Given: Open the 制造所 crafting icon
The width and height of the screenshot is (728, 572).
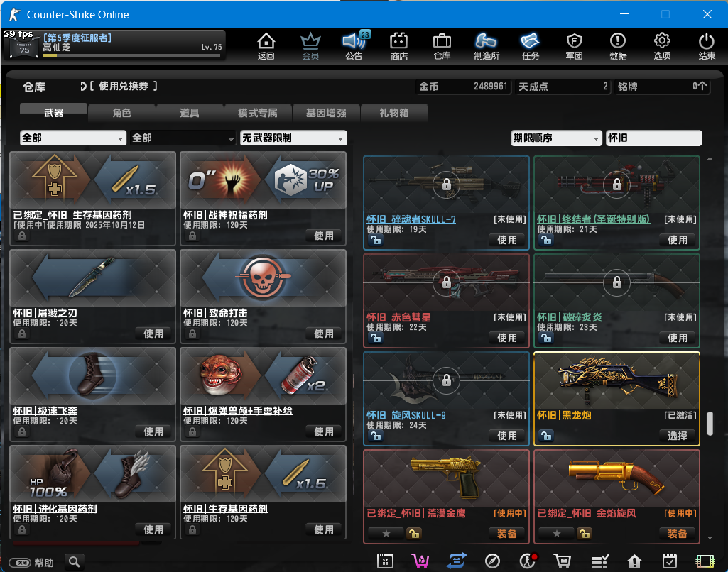Looking at the screenshot, I should coord(486,46).
